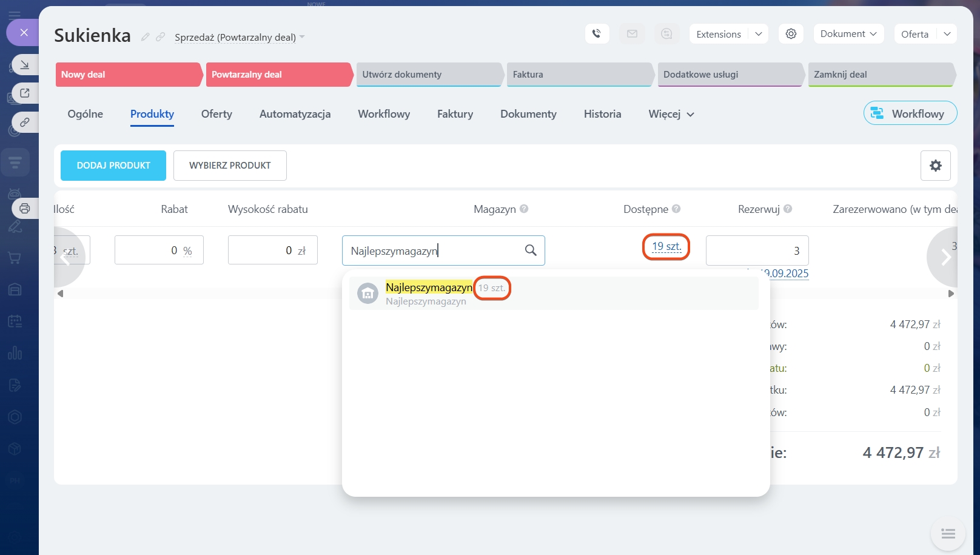Click the Rezerwuj quantity input field

[757, 251]
